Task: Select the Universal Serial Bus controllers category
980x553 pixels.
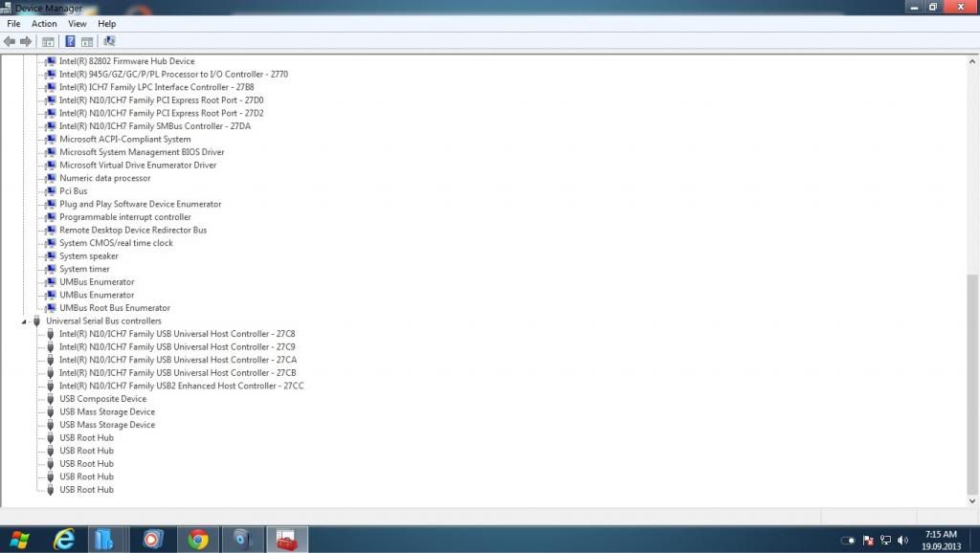Action: 103,321
